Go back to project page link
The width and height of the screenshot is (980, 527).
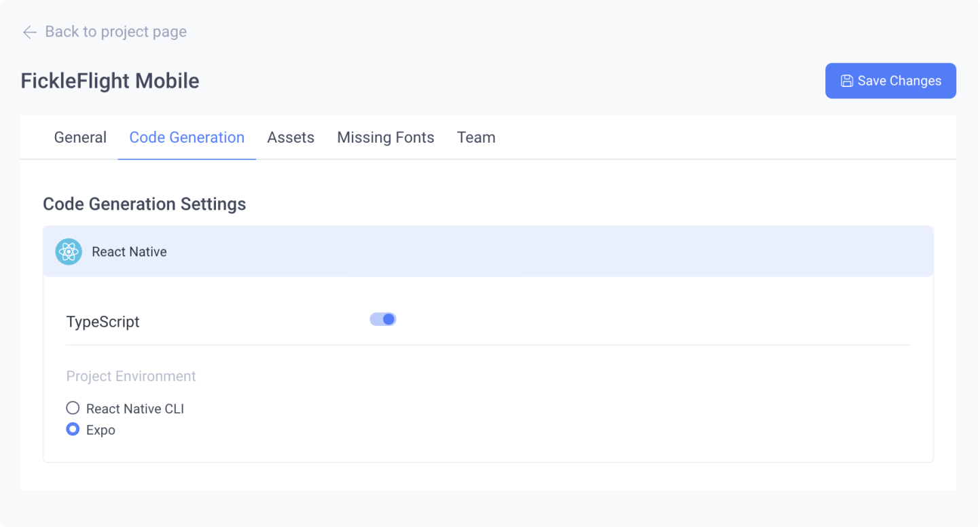tap(105, 32)
